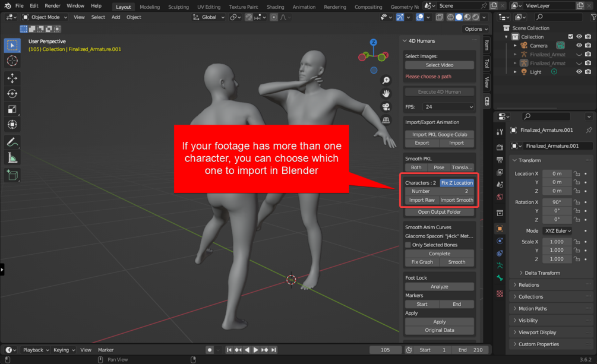Disable Camera in renders
Image resolution: width=597 pixels, height=364 pixels.
tap(588, 45)
